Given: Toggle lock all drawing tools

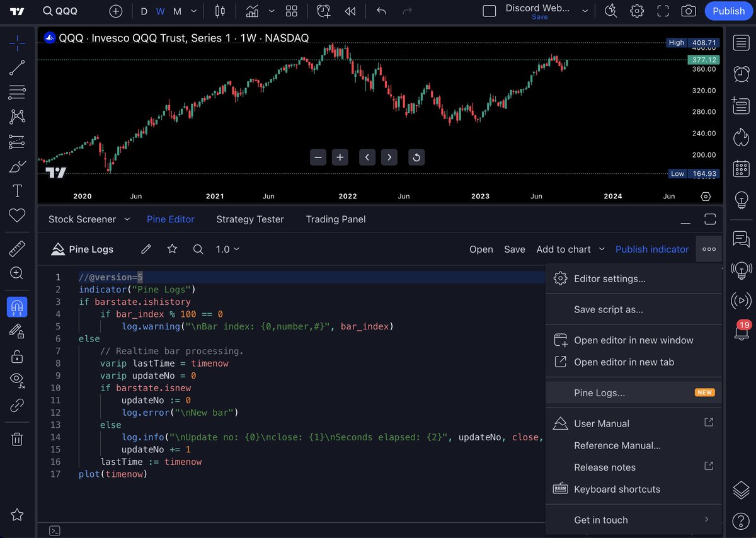Looking at the screenshot, I should point(17,357).
